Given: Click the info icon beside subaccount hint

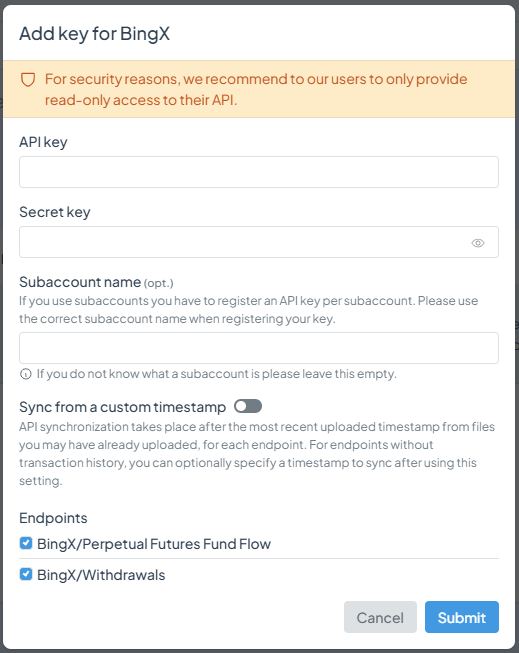Looking at the screenshot, I should [x=26, y=374].
